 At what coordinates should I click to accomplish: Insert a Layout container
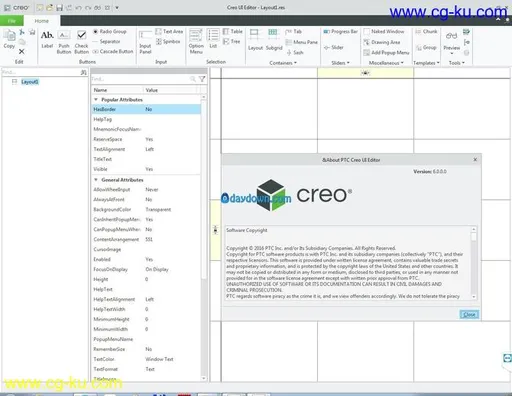tap(255, 40)
